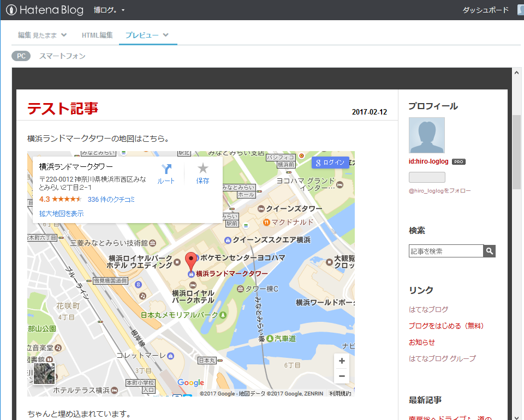Click 利用規約 on the map footer
Screen dimensions: 524x420
point(340,394)
